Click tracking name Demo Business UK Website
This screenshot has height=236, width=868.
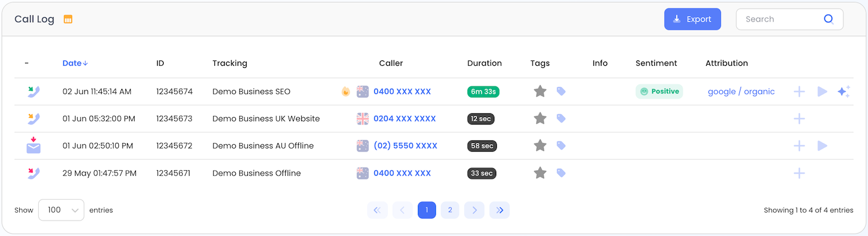coord(266,118)
